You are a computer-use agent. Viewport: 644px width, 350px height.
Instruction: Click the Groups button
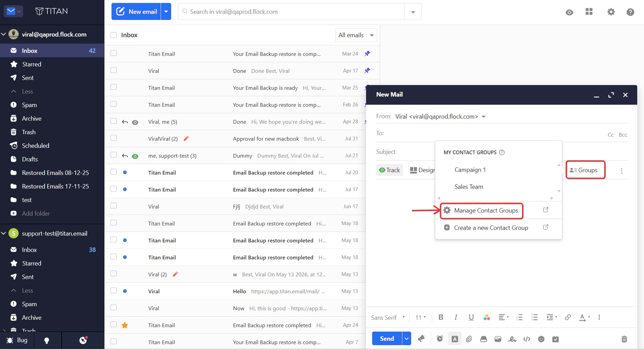(584, 170)
